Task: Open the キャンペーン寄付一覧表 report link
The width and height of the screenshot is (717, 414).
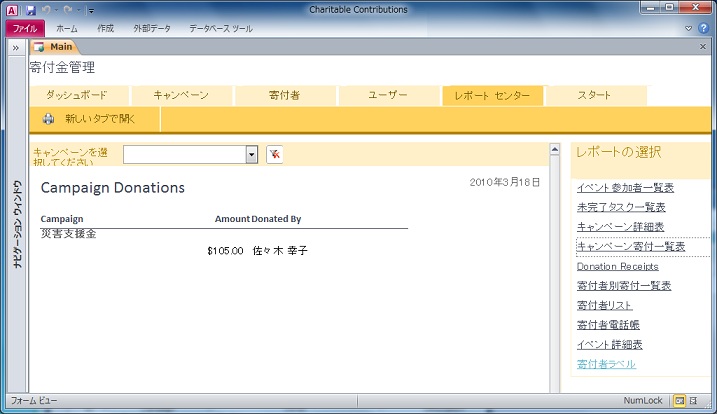Action: coord(631,247)
